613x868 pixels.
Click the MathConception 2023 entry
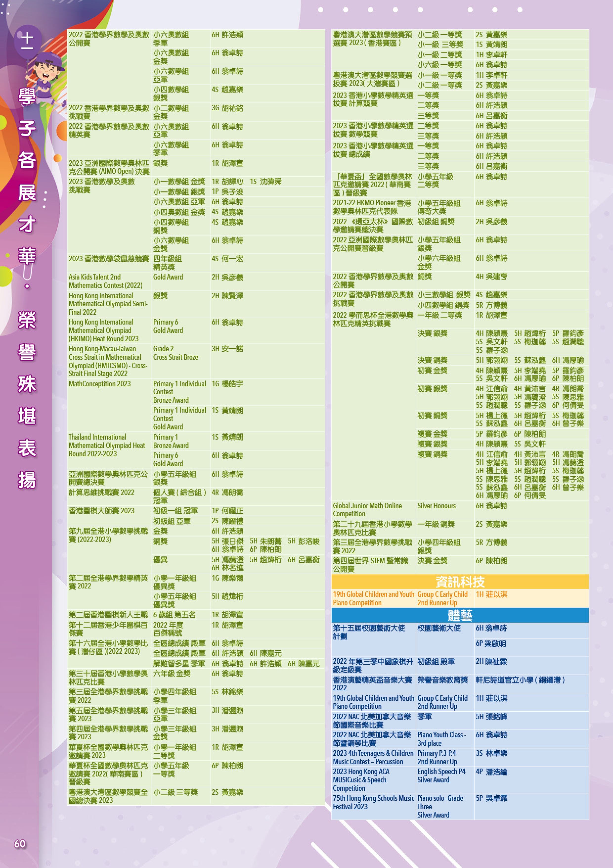pos(100,384)
